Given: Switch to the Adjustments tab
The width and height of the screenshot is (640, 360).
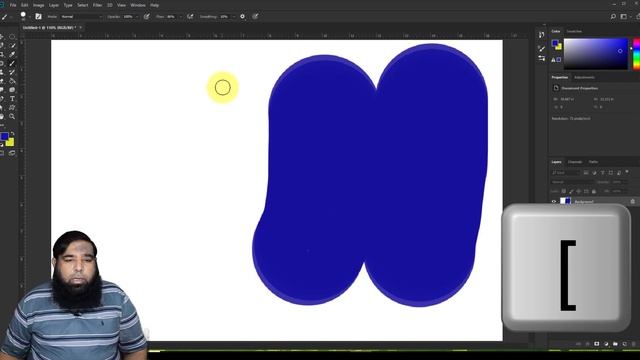Looking at the screenshot, I should point(584,78).
